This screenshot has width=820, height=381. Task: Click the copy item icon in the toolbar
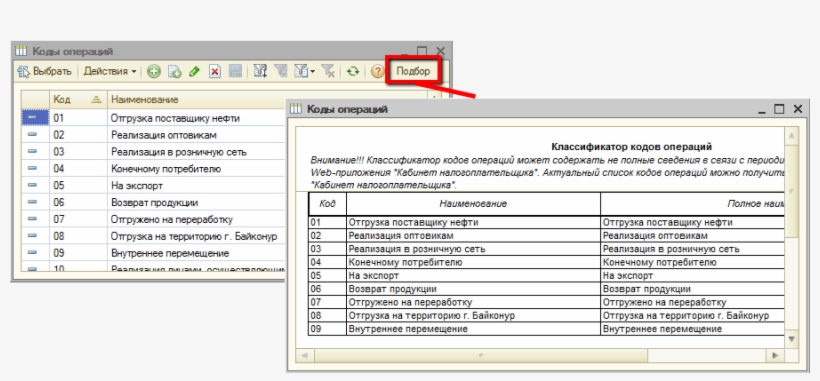tap(174, 72)
